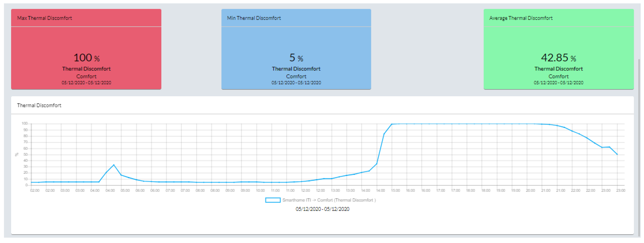Click the Max Thermal Discomfort card header
The image size is (644, 243).
44,18
